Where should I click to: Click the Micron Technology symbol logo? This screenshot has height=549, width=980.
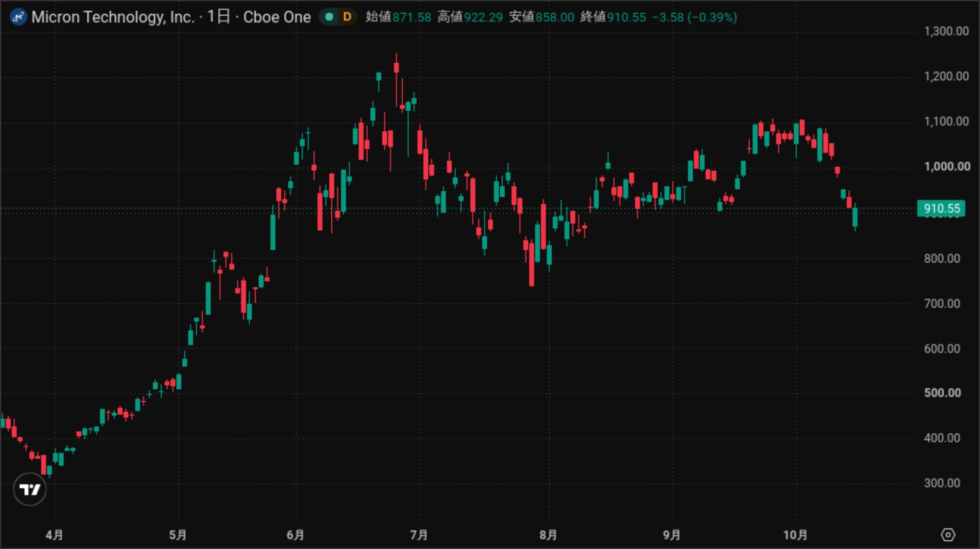click(19, 17)
